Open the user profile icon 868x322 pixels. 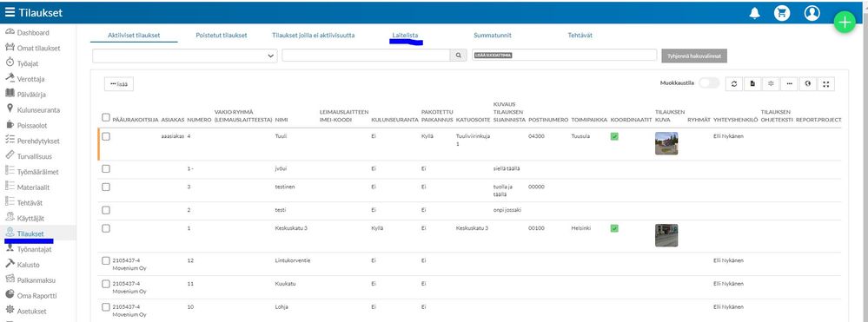[812, 13]
